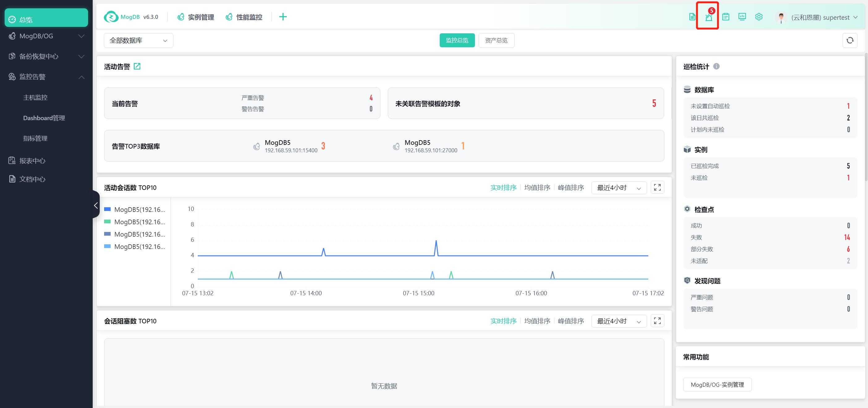This screenshot has width=868, height=408.
Task: Switch to the 实例管理 tab
Action: (196, 17)
